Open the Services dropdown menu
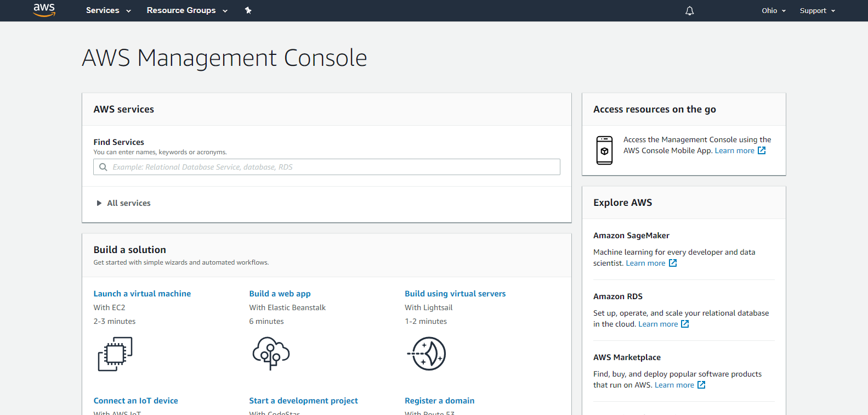 (109, 10)
